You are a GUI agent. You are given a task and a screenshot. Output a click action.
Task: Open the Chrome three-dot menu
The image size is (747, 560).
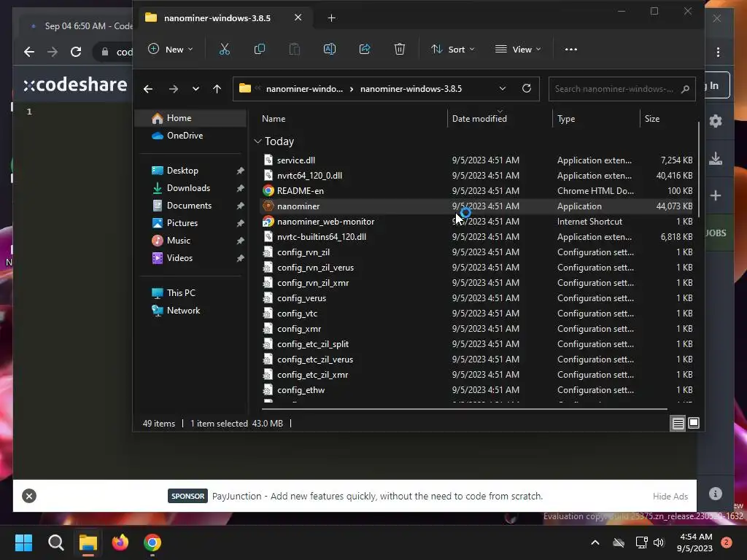click(718, 52)
